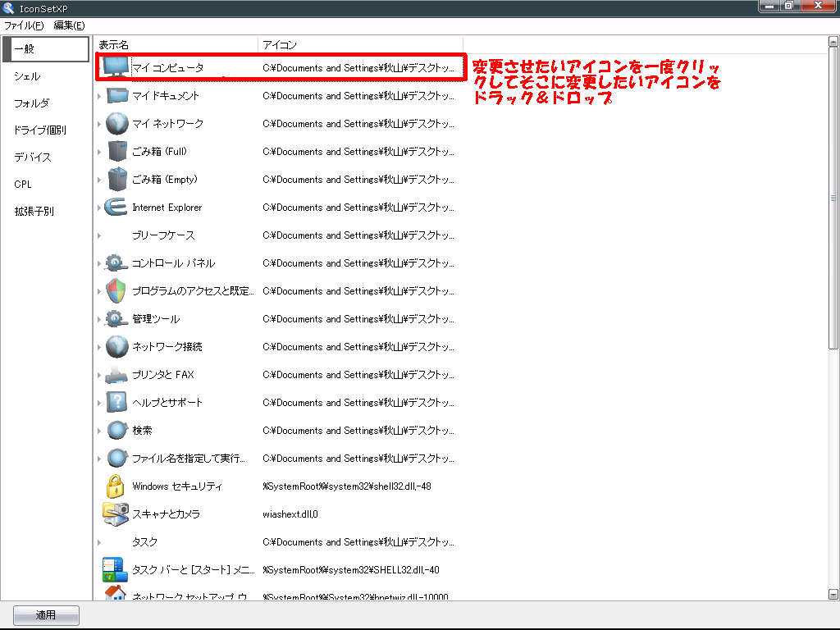Expand the ブリーフケース row arrow
The width and height of the screenshot is (840, 630).
pyautogui.click(x=99, y=235)
